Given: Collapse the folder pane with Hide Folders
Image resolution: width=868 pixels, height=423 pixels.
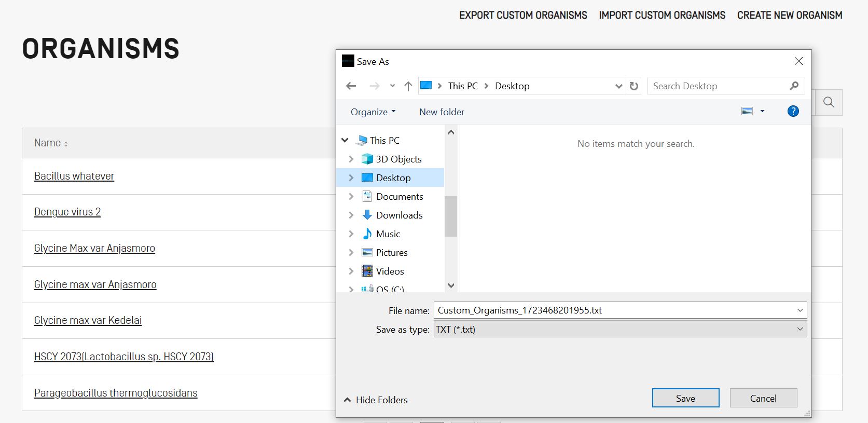Looking at the screenshot, I should [376, 400].
